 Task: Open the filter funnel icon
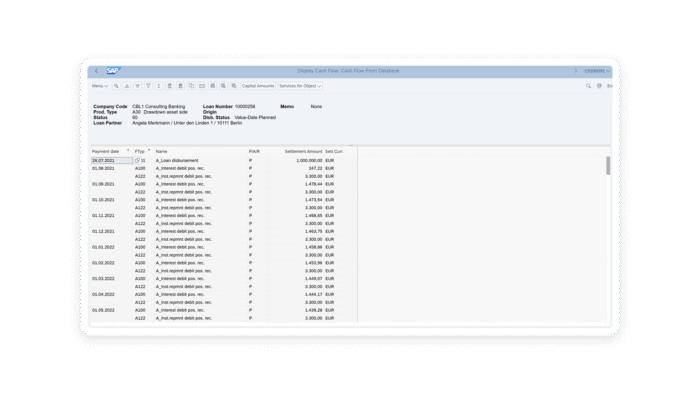(148, 86)
